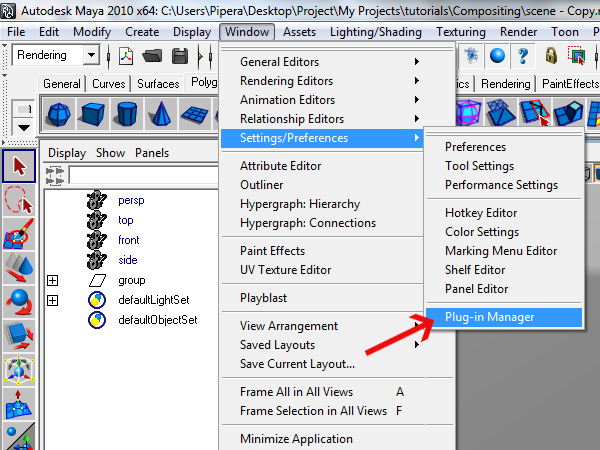Activate the Move tool
This screenshot has width=600, height=450.
pyautogui.click(x=19, y=268)
